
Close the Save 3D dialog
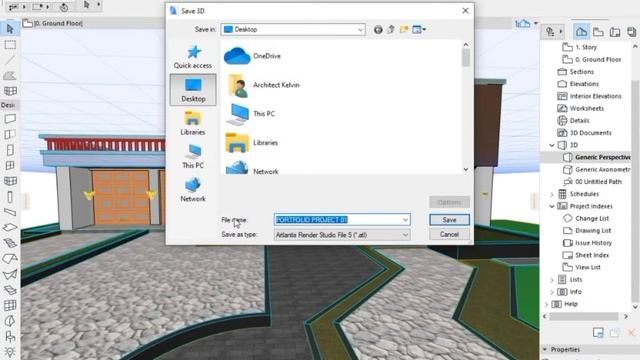pyautogui.click(x=465, y=11)
